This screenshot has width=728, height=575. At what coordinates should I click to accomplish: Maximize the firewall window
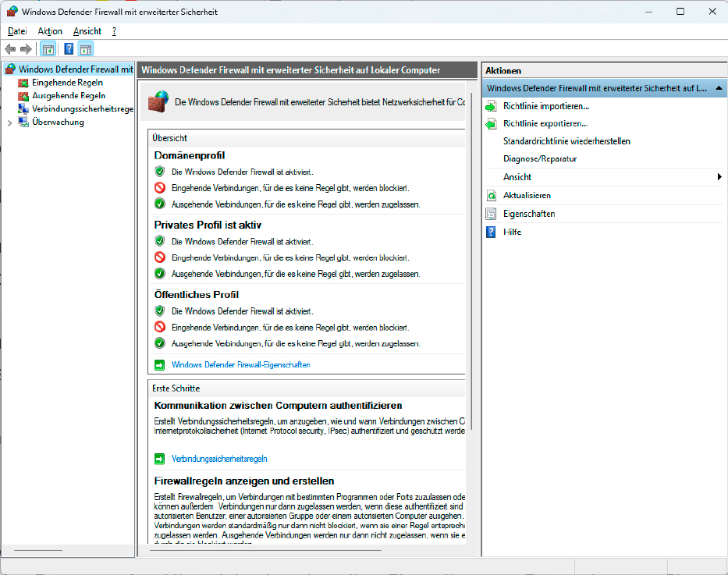coord(680,12)
